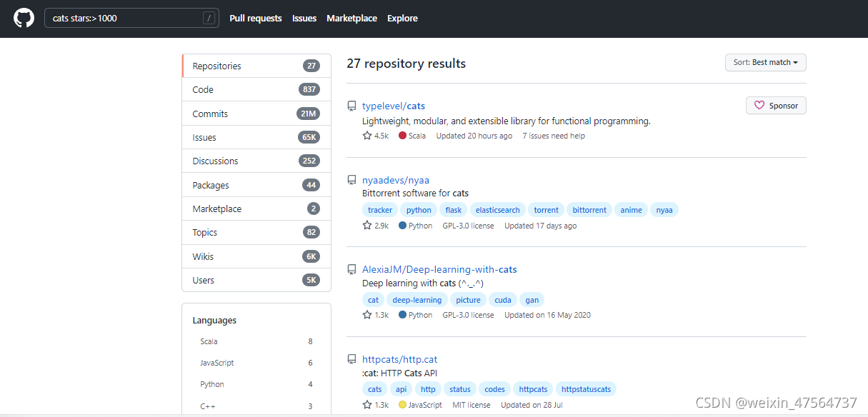868x417 pixels.
Task: Click the python topic tag
Action: coord(419,210)
